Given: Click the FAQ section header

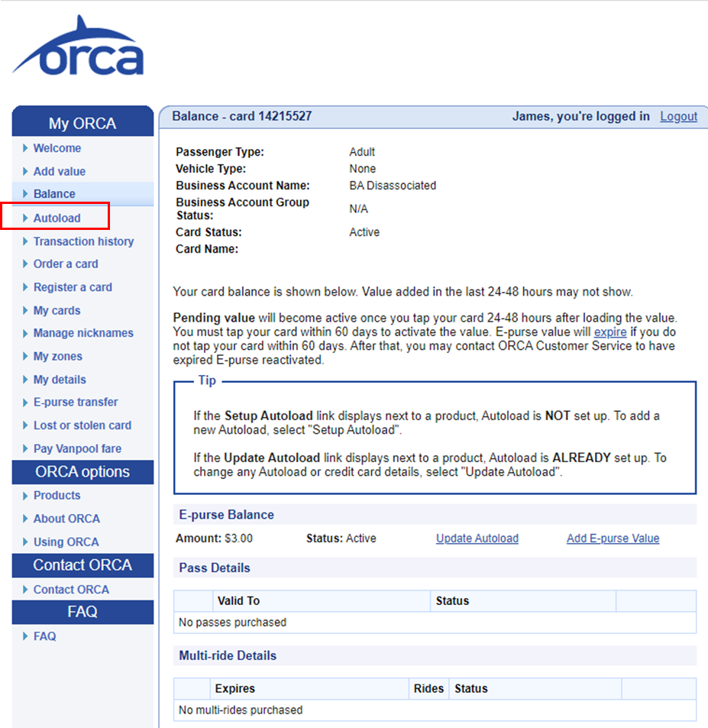Looking at the screenshot, I should 82,611.
